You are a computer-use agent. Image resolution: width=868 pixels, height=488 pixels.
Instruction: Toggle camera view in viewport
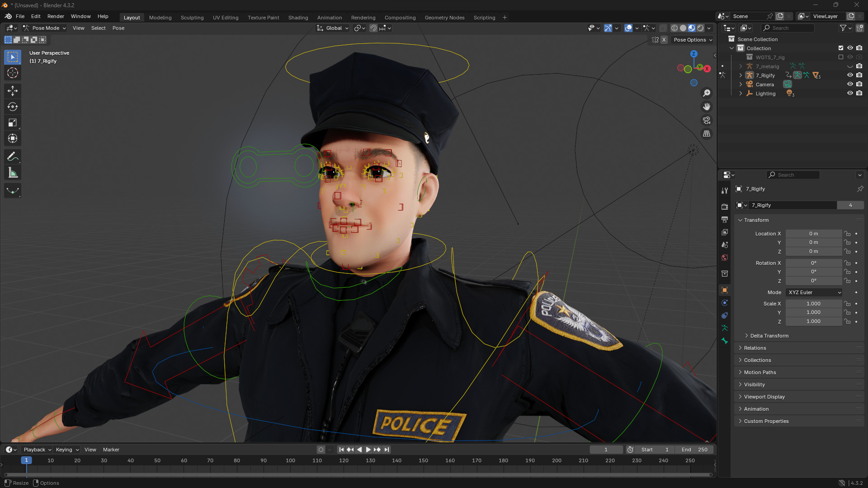click(x=707, y=120)
